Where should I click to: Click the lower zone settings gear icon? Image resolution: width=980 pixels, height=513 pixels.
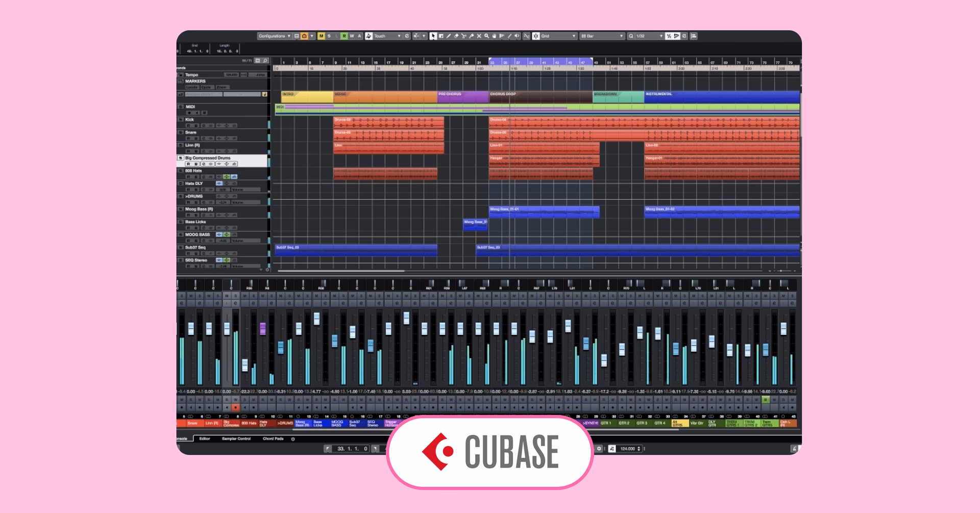coord(293,439)
